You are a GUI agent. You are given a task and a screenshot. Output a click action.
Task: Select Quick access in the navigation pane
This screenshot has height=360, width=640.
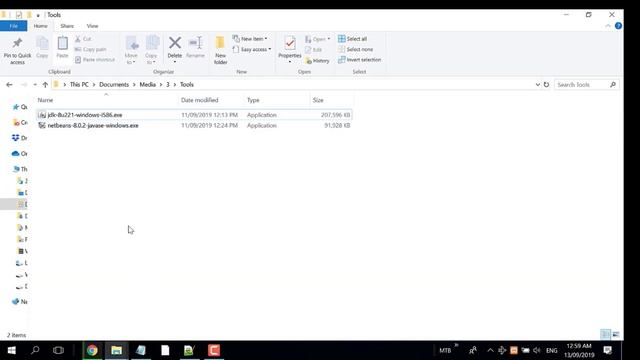point(20,107)
